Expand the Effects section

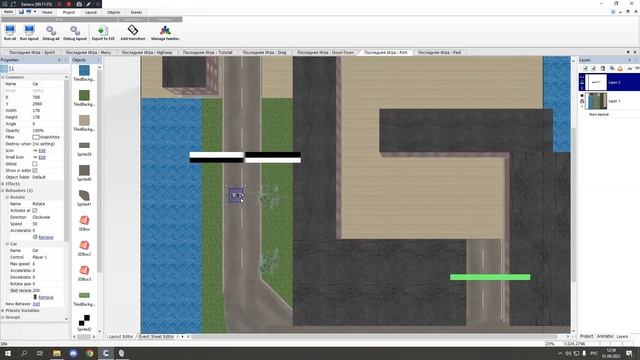[x=3, y=184]
